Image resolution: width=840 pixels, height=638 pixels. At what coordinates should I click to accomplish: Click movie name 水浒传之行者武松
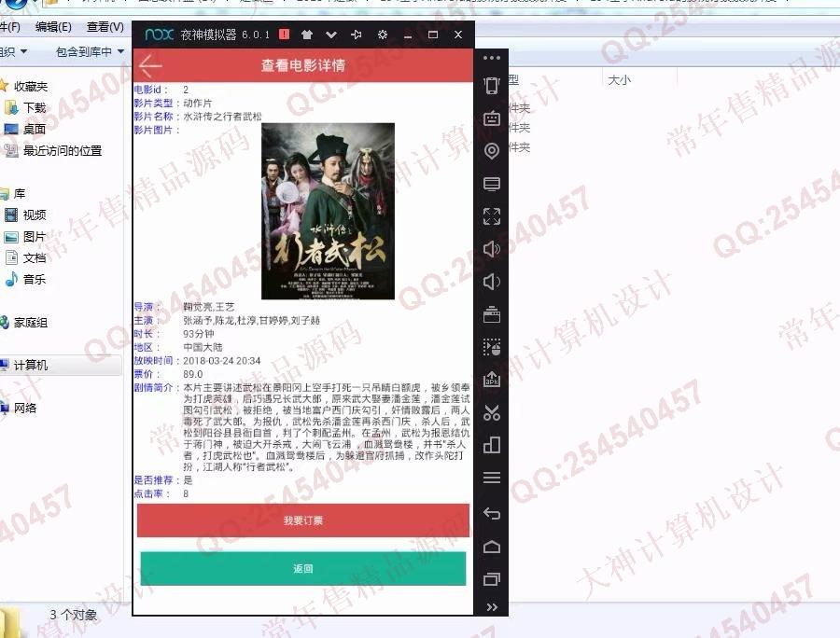(x=222, y=117)
